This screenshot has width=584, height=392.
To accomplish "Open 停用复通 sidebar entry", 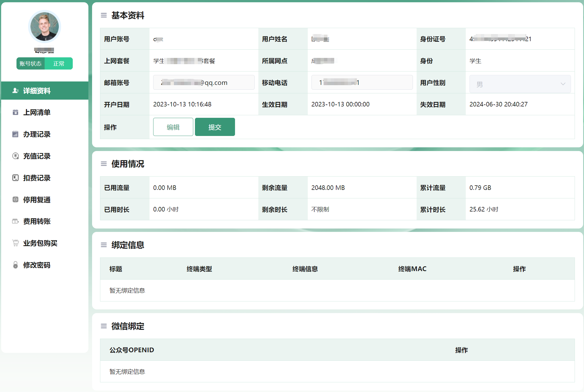I will click(45, 200).
